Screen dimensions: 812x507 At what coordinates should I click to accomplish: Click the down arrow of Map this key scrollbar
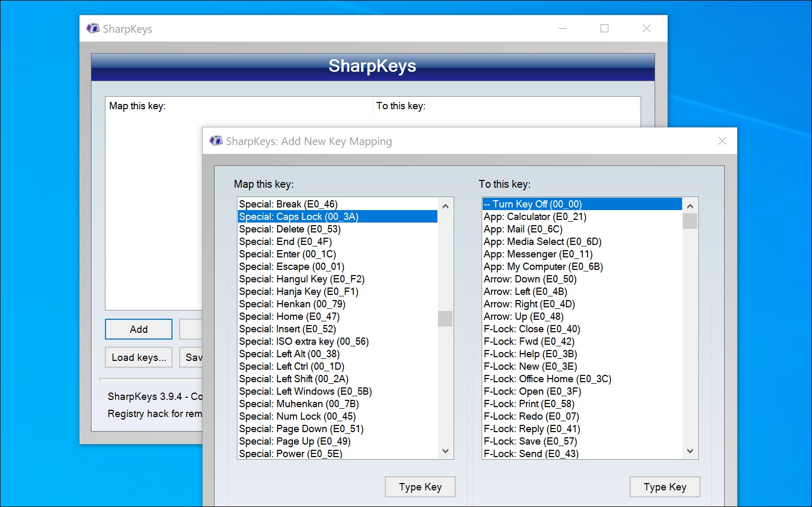(x=445, y=451)
